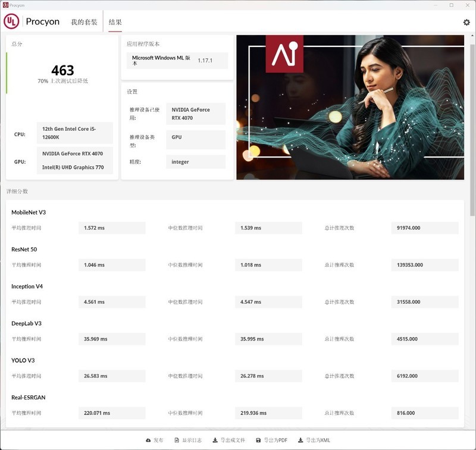Maximize the Procyon window
Screen dimensions: 476x450
point(451,5)
